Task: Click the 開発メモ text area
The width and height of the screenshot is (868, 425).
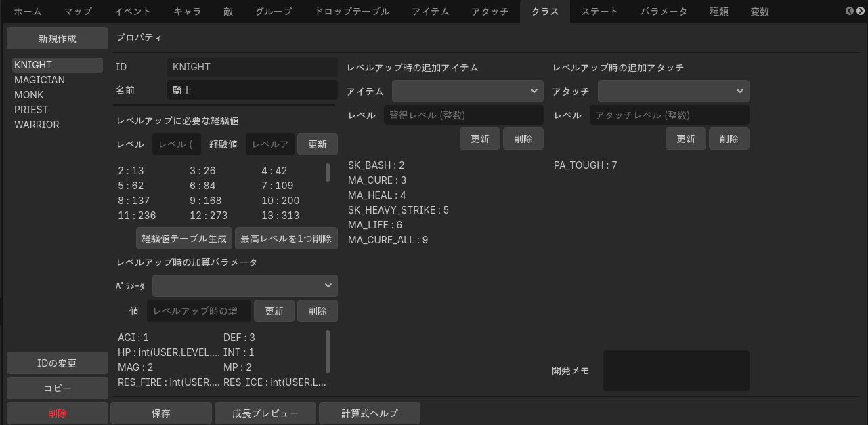Action: coord(676,371)
